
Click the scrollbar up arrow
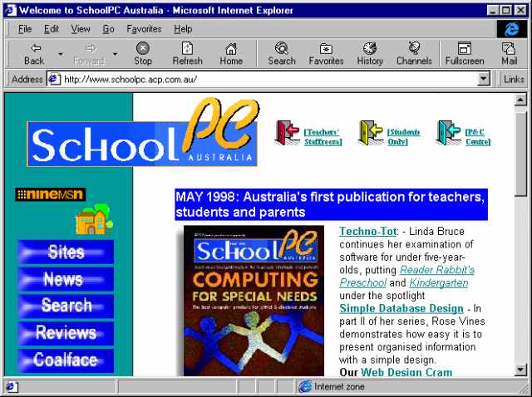[x=520, y=100]
